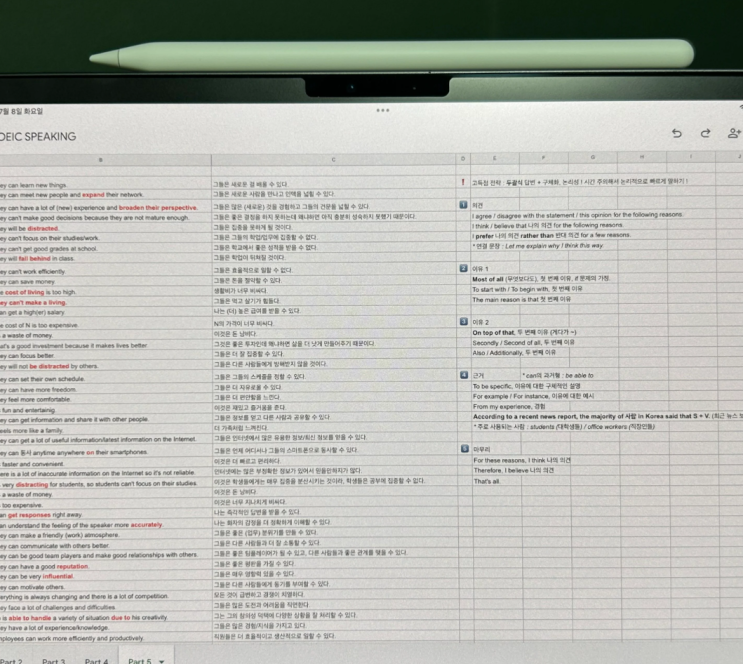Select column C header
The height and width of the screenshot is (664, 743).
coord(334,159)
